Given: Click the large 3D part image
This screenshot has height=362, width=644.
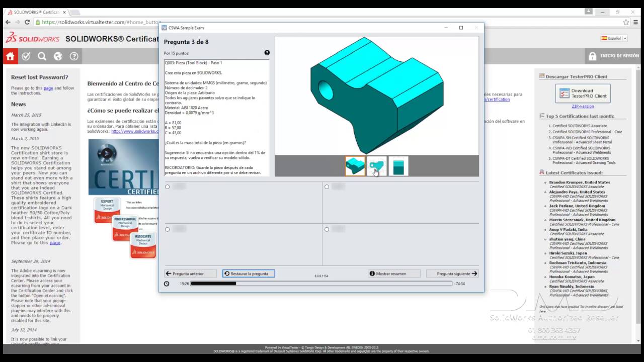Looking at the screenshot, I should coord(377,96).
